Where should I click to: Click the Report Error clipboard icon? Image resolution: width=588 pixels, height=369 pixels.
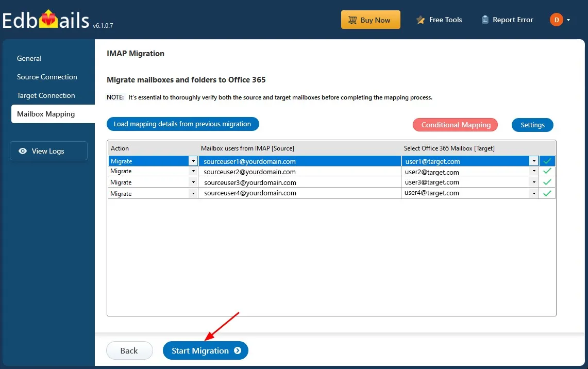(485, 20)
